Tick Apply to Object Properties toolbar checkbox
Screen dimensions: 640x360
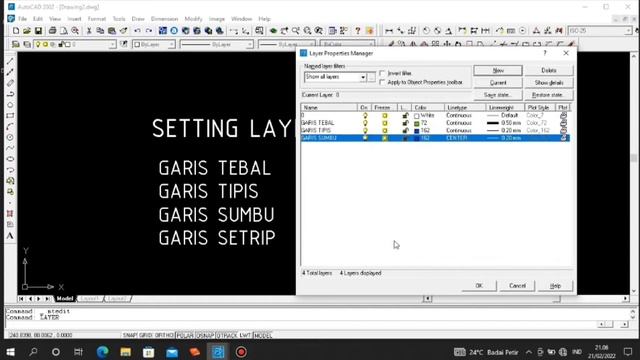(x=382, y=82)
